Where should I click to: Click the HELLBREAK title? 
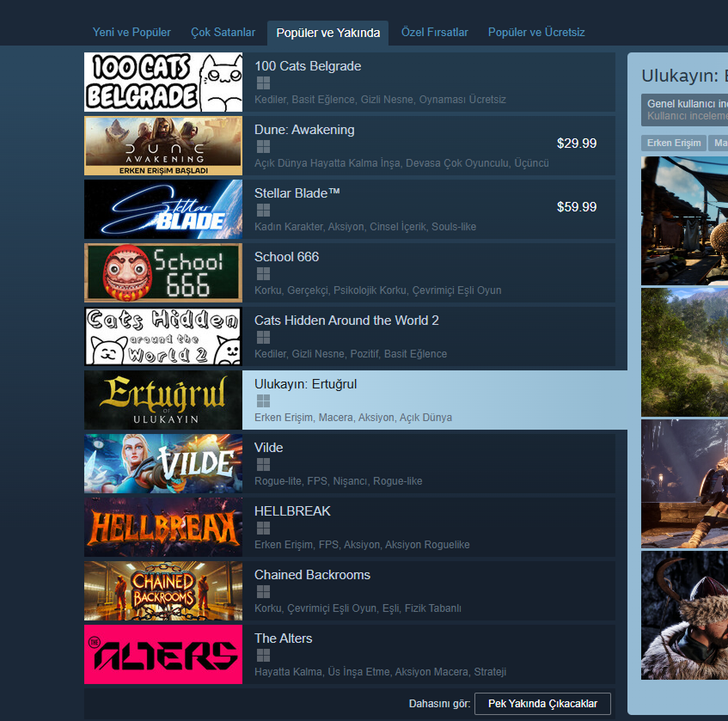pyautogui.click(x=292, y=511)
